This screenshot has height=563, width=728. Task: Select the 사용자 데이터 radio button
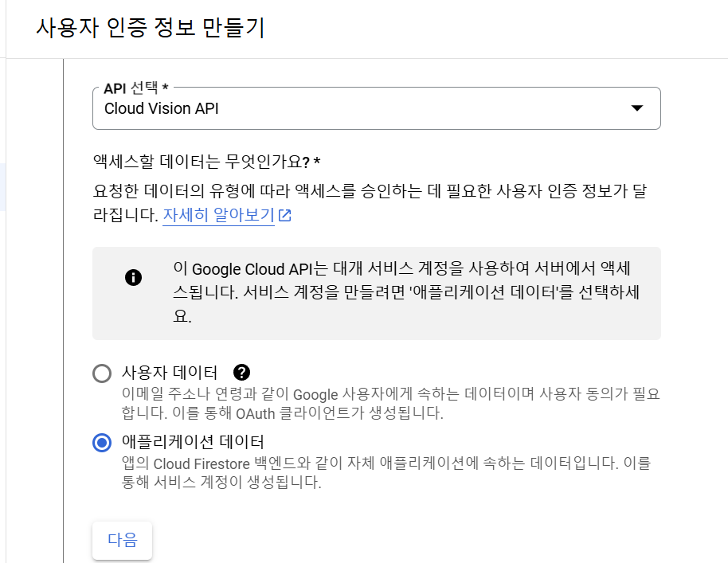(102, 373)
